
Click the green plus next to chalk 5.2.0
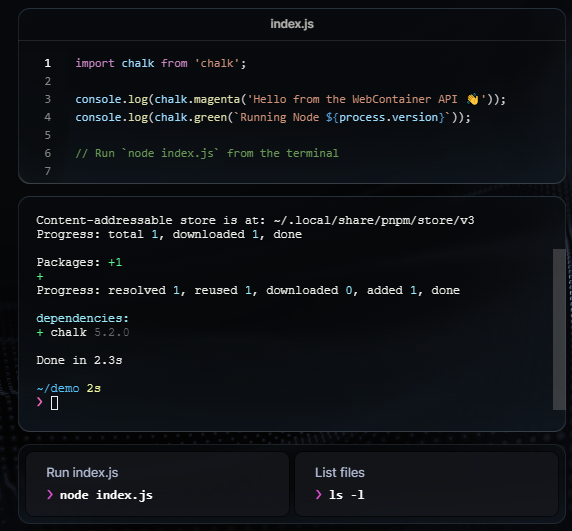click(x=40, y=333)
